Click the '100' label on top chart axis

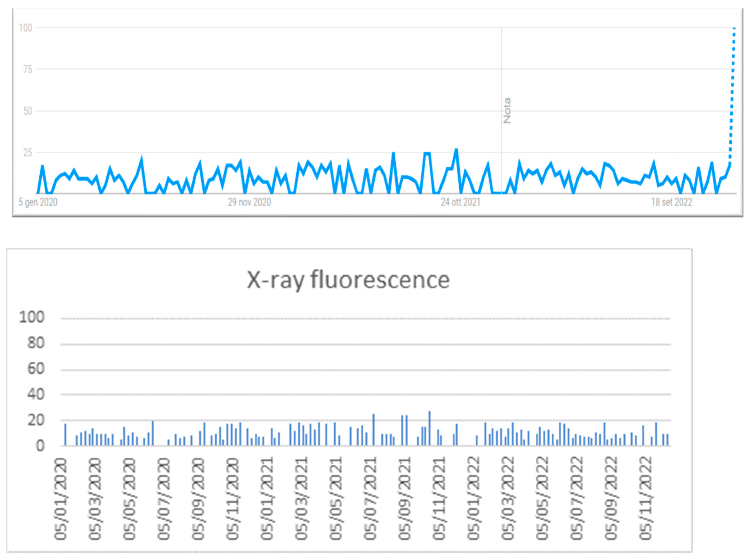coord(26,28)
